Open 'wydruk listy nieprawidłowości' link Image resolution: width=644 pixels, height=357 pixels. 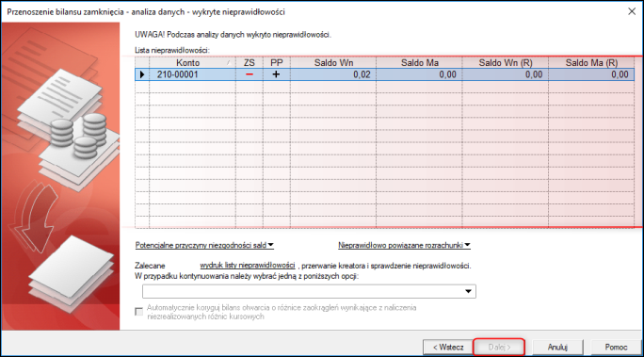coord(248,266)
